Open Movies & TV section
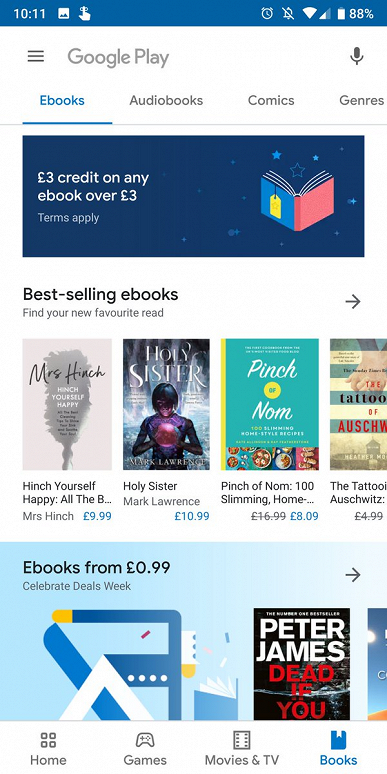This screenshot has height=774, width=387. [242, 748]
